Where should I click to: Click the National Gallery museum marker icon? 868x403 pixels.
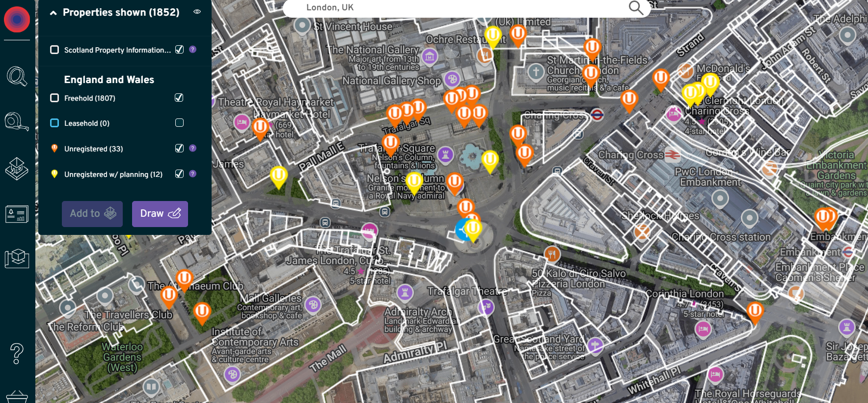coord(430,57)
